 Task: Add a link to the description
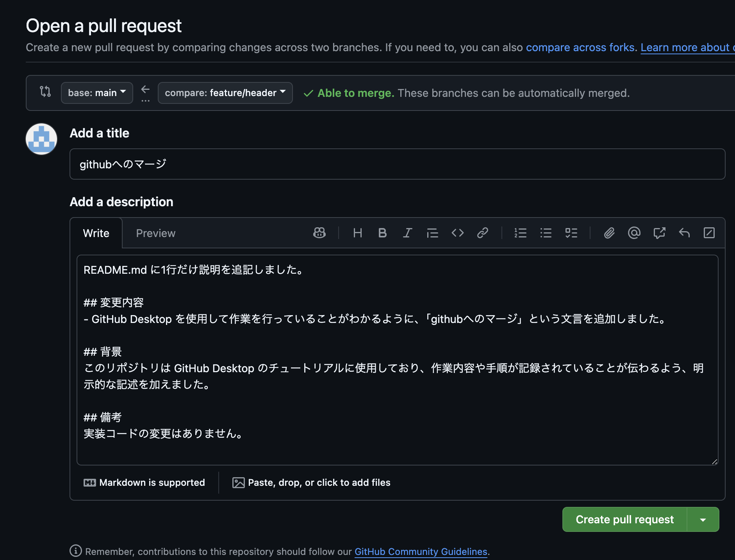click(483, 233)
